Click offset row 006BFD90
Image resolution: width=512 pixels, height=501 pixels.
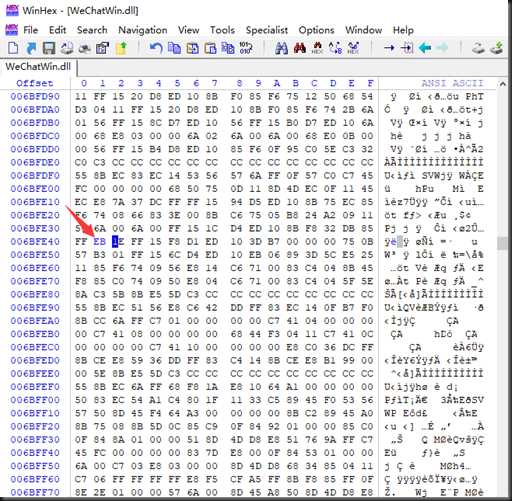(x=35, y=97)
